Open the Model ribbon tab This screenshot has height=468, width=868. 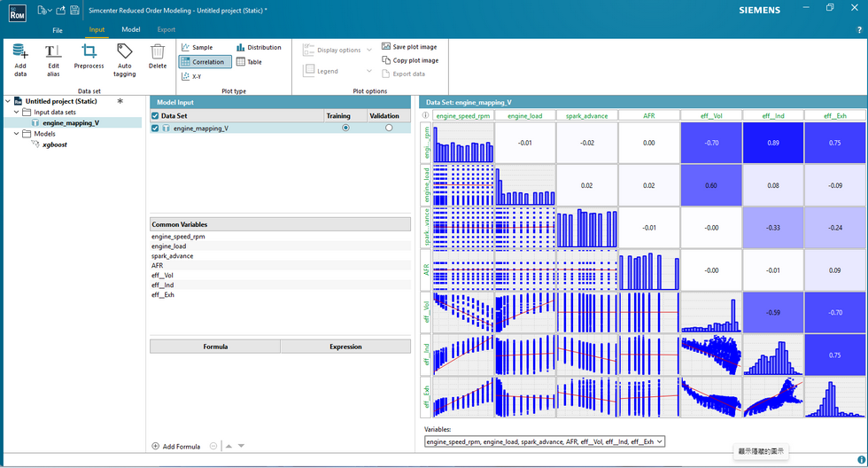click(x=131, y=29)
